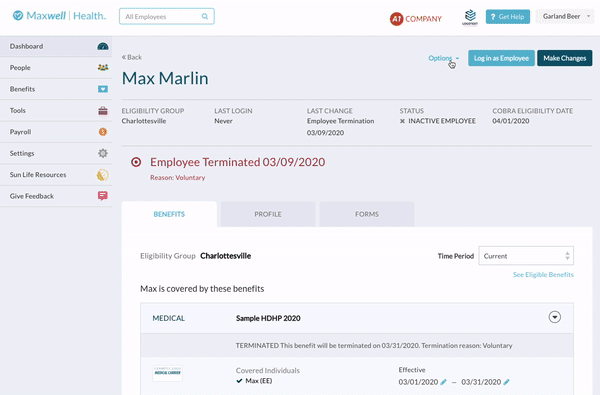Open People in the sidebar

click(56, 68)
